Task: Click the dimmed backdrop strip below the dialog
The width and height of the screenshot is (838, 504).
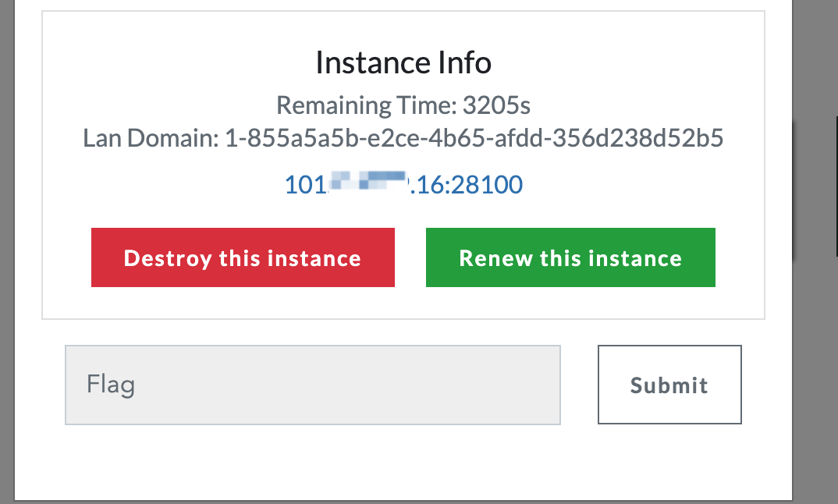Action: tap(390, 502)
